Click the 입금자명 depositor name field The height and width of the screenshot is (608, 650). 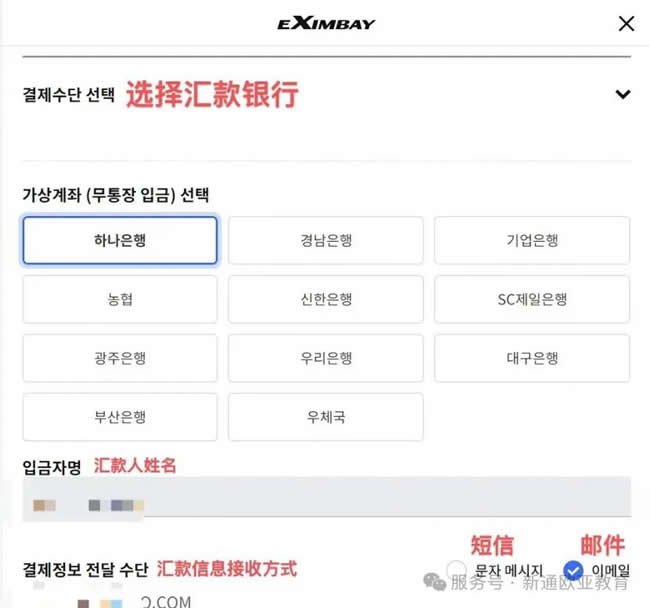[x=327, y=497]
